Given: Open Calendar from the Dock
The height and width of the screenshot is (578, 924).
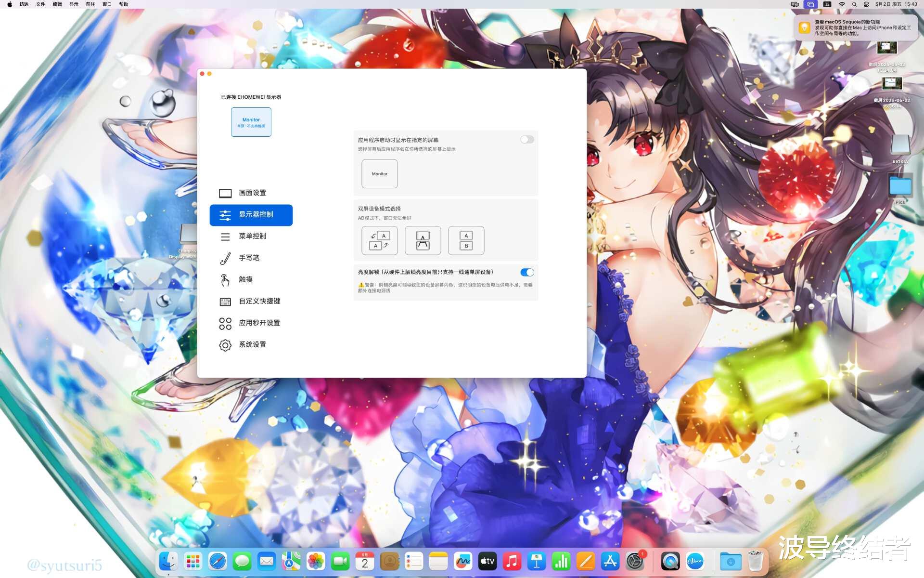Looking at the screenshot, I should (x=365, y=561).
